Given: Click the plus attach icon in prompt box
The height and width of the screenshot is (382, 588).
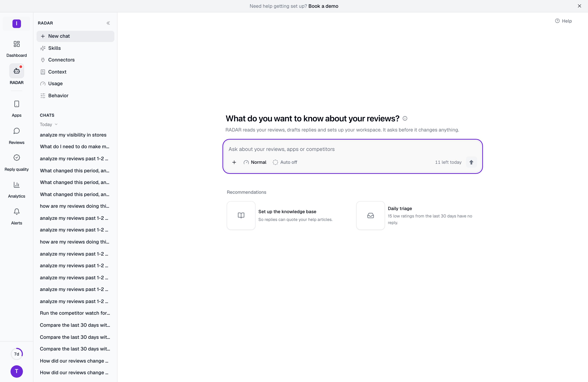Looking at the screenshot, I should pos(234,162).
